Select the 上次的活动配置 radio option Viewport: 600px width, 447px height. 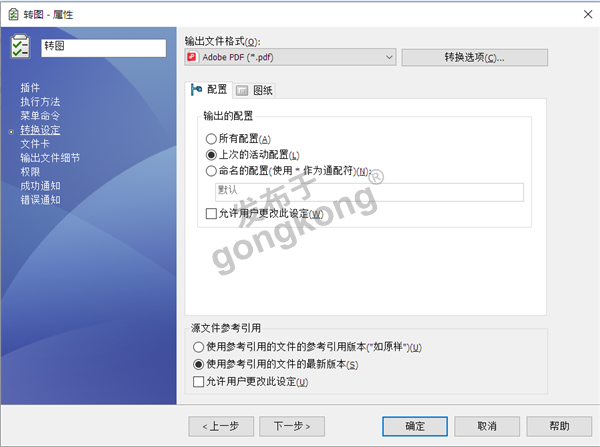click(x=211, y=155)
